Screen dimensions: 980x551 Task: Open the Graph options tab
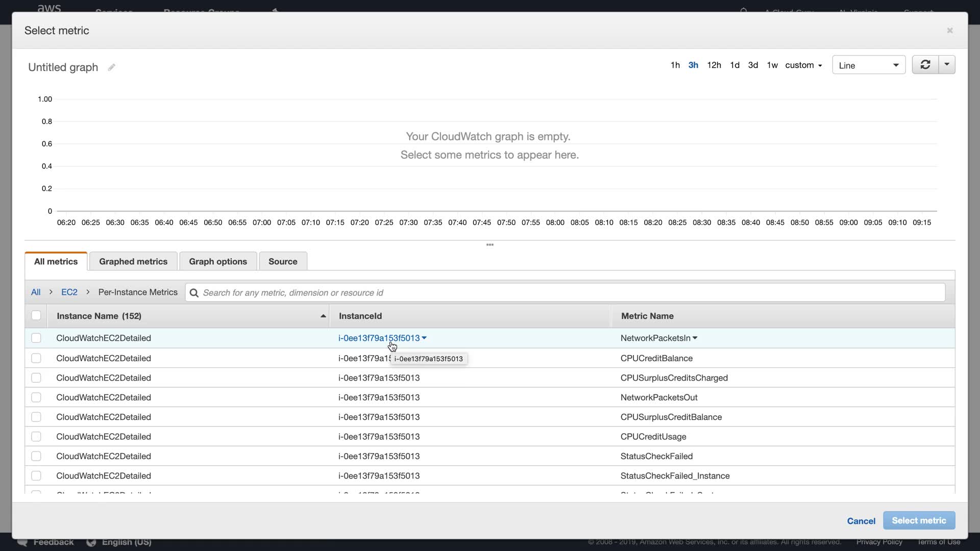[x=218, y=262]
